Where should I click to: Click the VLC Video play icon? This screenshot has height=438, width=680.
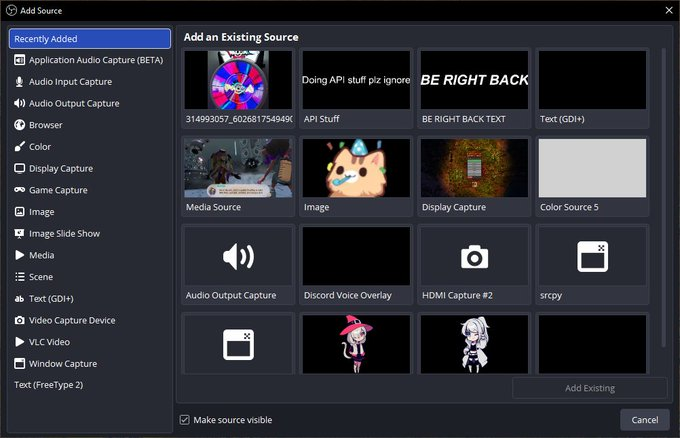[19, 342]
